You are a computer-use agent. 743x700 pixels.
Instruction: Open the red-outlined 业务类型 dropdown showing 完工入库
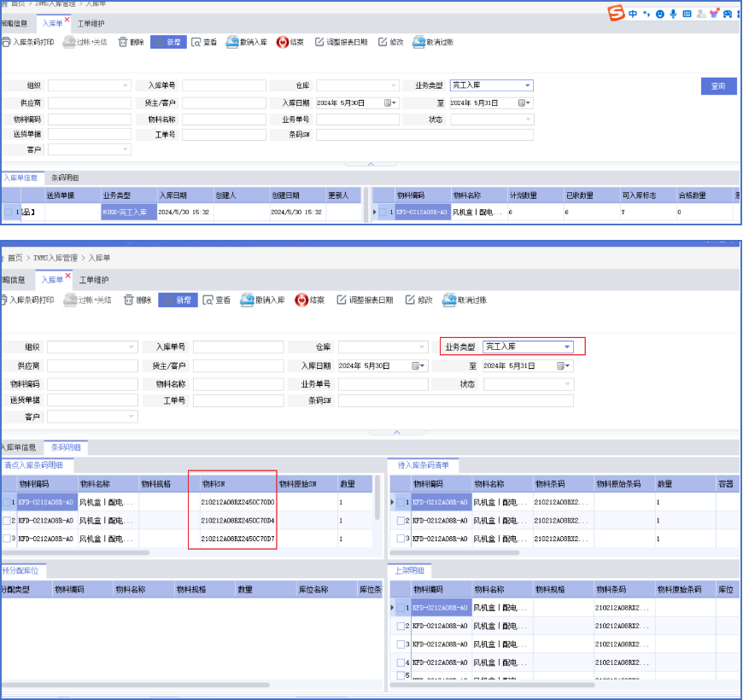point(567,347)
